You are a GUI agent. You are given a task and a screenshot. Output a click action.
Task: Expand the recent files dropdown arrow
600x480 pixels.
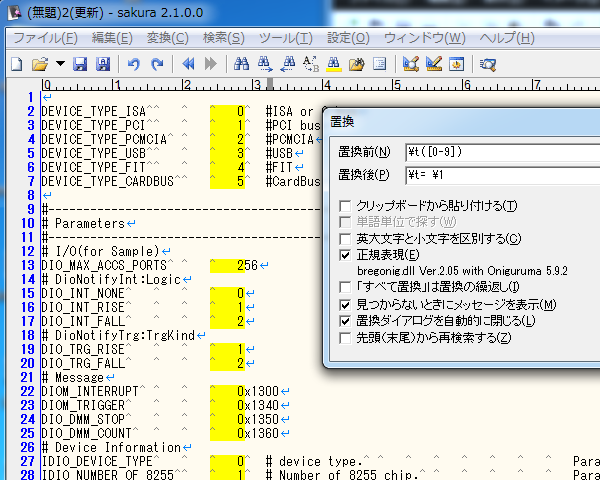[60, 63]
